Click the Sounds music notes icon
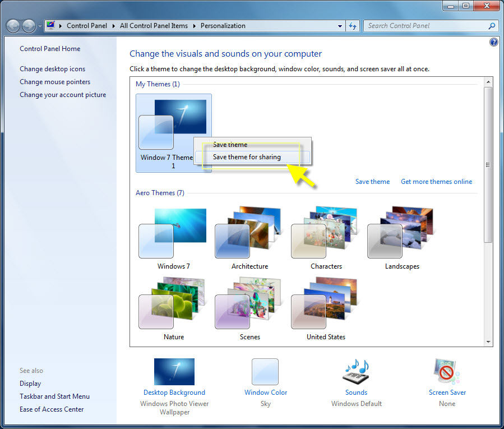 [356, 372]
